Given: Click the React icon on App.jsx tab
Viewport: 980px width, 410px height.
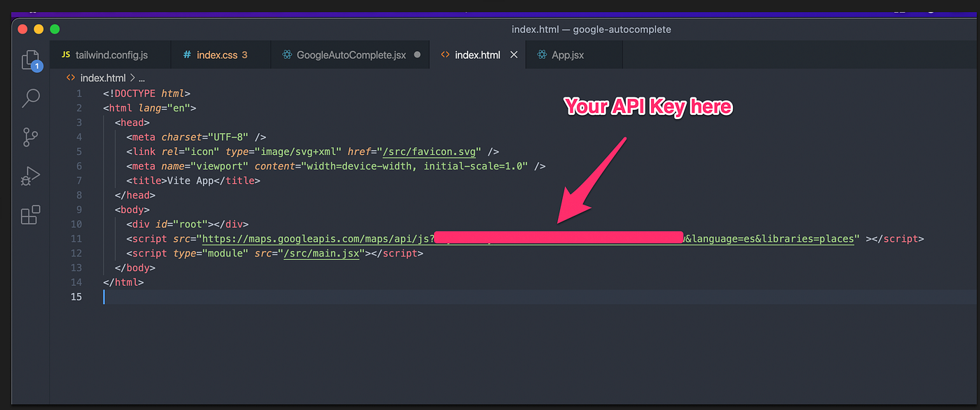Looking at the screenshot, I should 541,54.
